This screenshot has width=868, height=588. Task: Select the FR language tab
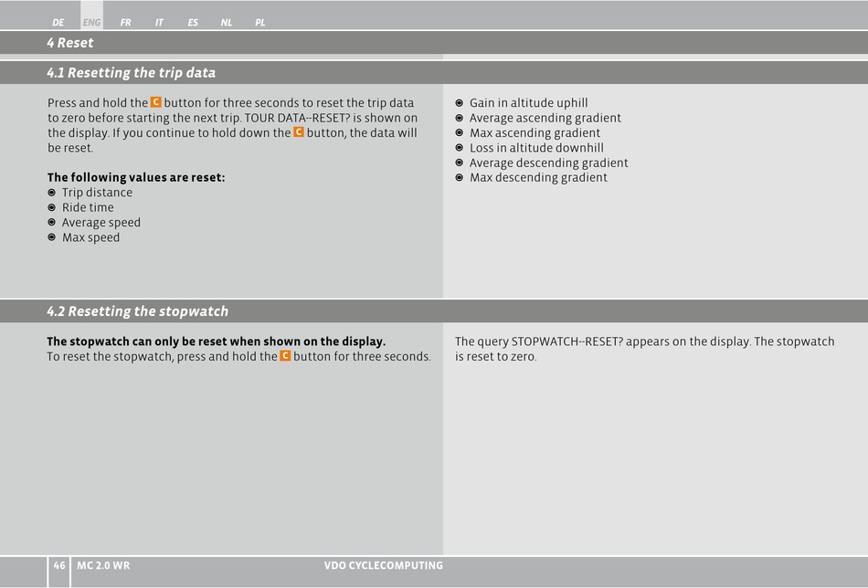pyautogui.click(x=126, y=23)
